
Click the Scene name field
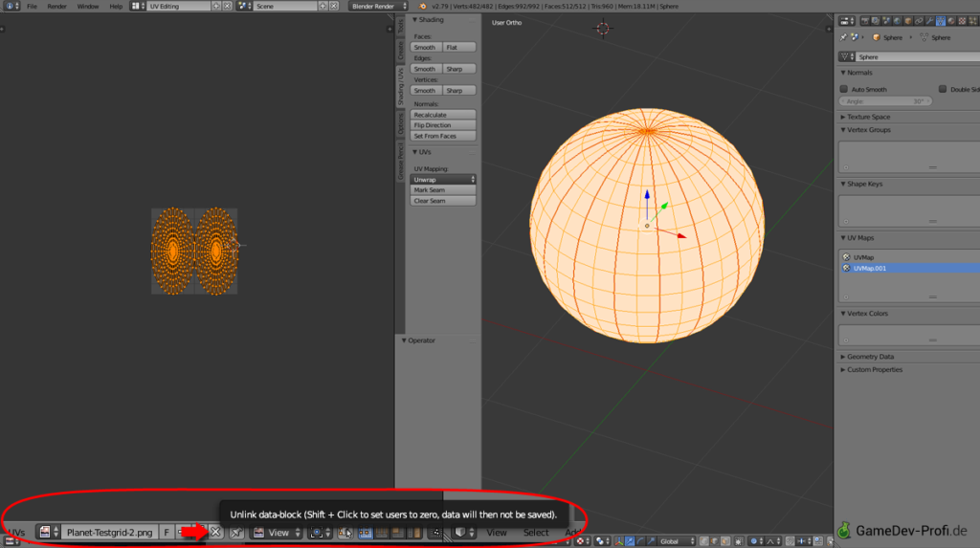[x=285, y=6]
